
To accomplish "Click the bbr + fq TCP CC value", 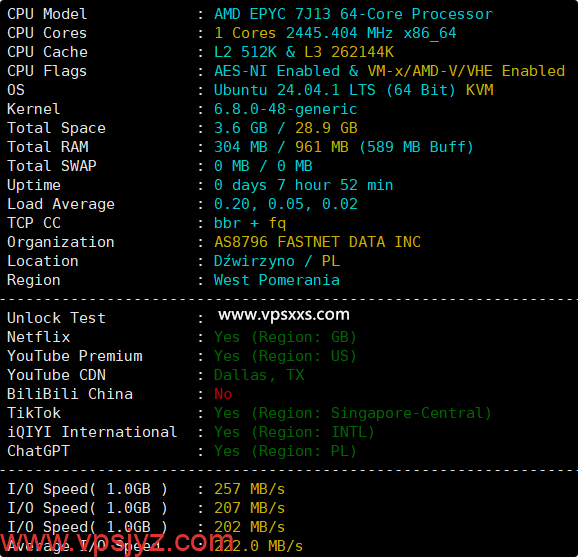I will point(250,223).
